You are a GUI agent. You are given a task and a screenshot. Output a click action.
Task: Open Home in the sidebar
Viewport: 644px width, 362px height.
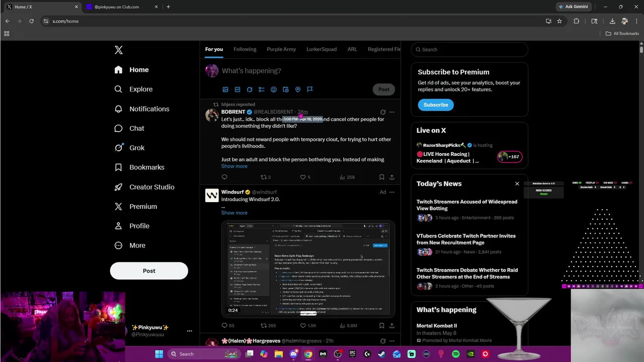point(131,70)
